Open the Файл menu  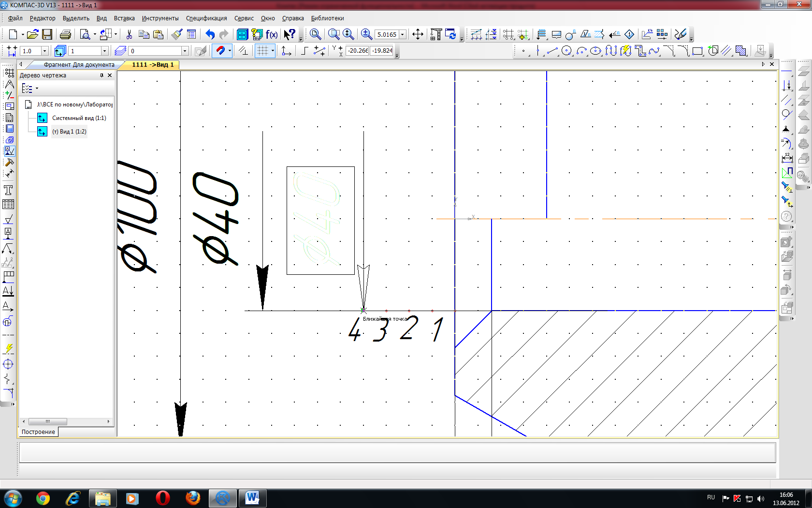coord(15,18)
